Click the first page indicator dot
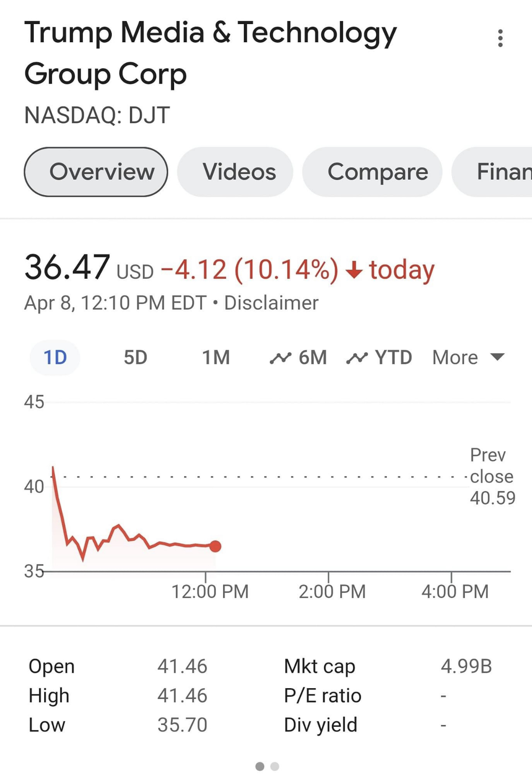Image resolution: width=532 pixels, height=780 pixels. (x=260, y=766)
